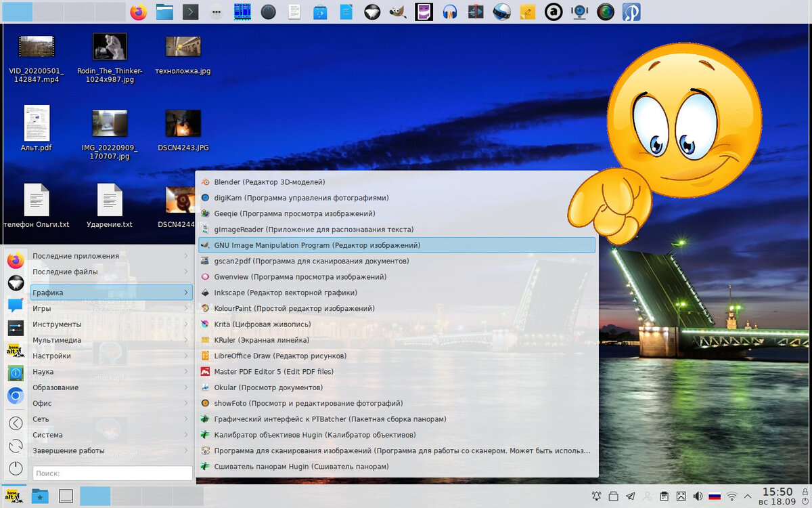Viewport: 812px width, 508px height.
Task: Open the clipboard icon in the system tray
Action: click(664, 496)
